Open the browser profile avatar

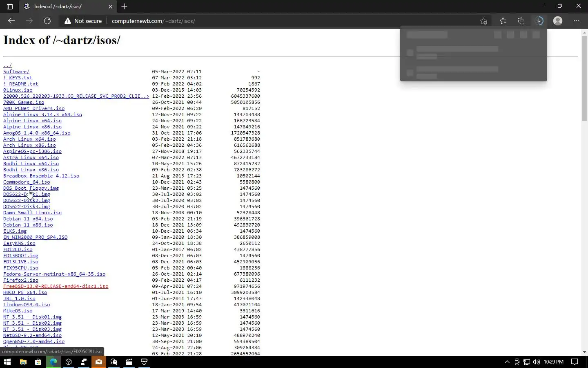tap(558, 21)
